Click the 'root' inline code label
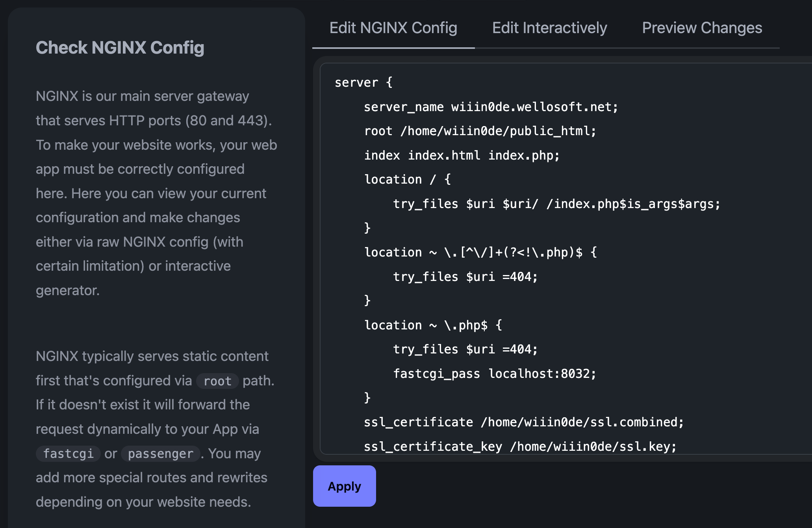The width and height of the screenshot is (812, 528). pyautogui.click(x=217, y=381)
